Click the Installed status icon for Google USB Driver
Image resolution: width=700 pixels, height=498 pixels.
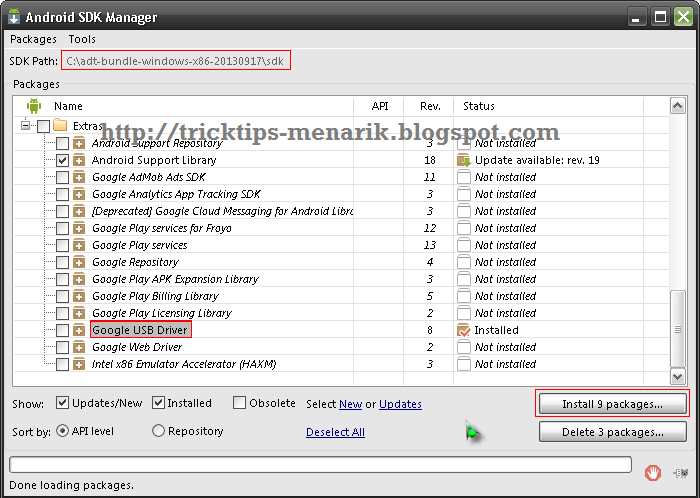pos(464,330)
